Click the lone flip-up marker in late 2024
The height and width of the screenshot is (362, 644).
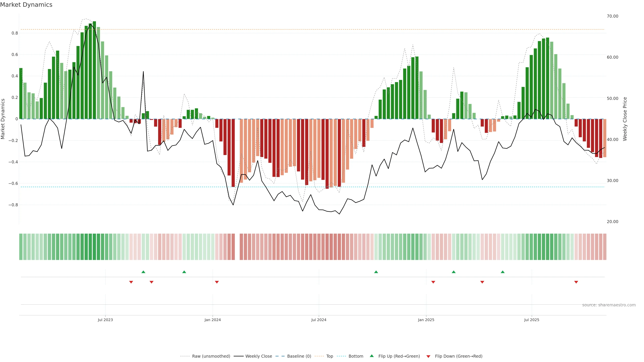tap(376, 272)
